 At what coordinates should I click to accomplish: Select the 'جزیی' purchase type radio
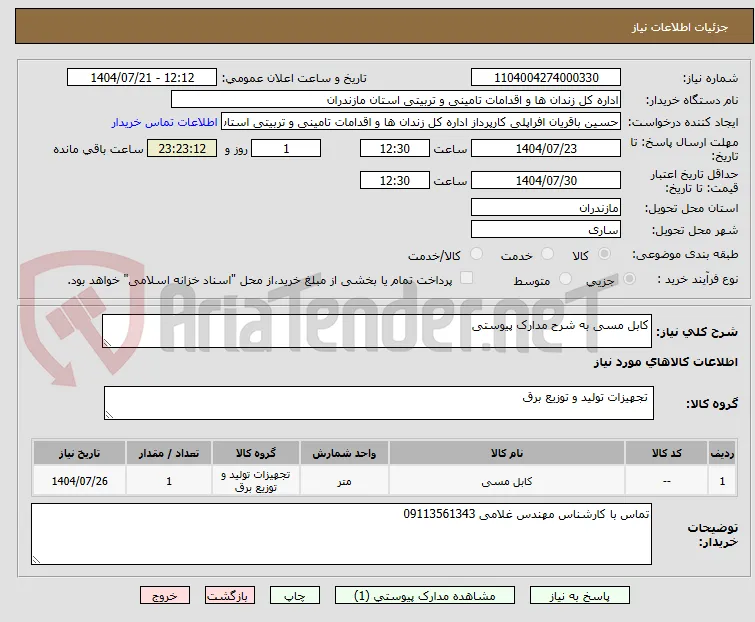[629, 279]
